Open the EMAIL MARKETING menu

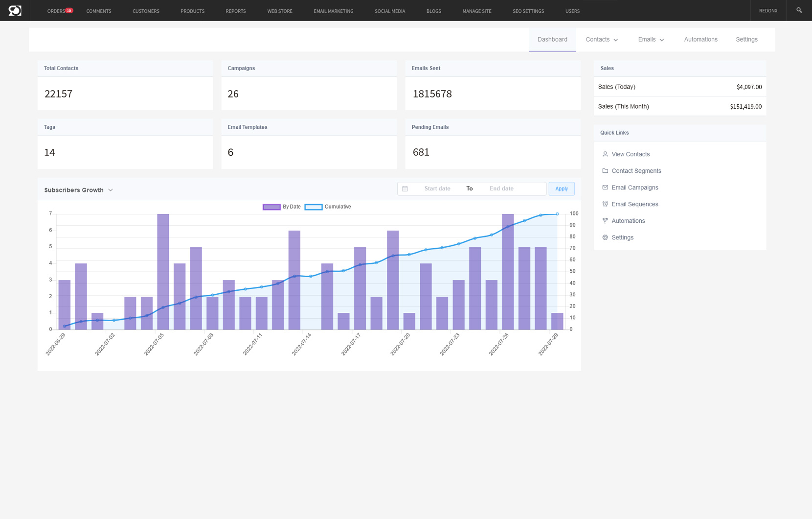point(333,11)
